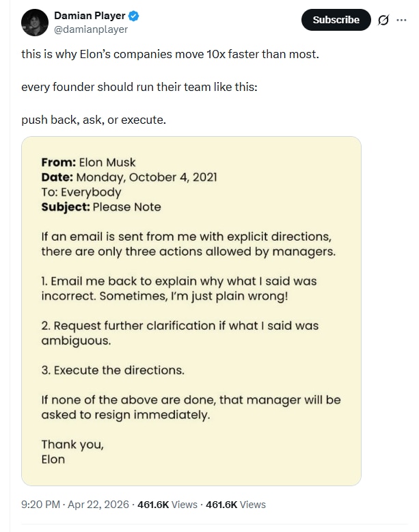Click the tweet's first line about Elon's companies

click(x=170, y=54)
